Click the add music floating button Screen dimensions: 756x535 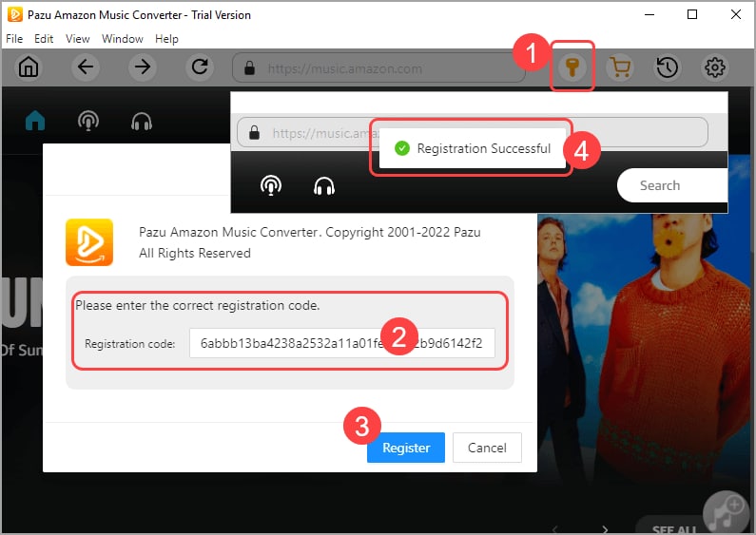[x=727, y=512]
